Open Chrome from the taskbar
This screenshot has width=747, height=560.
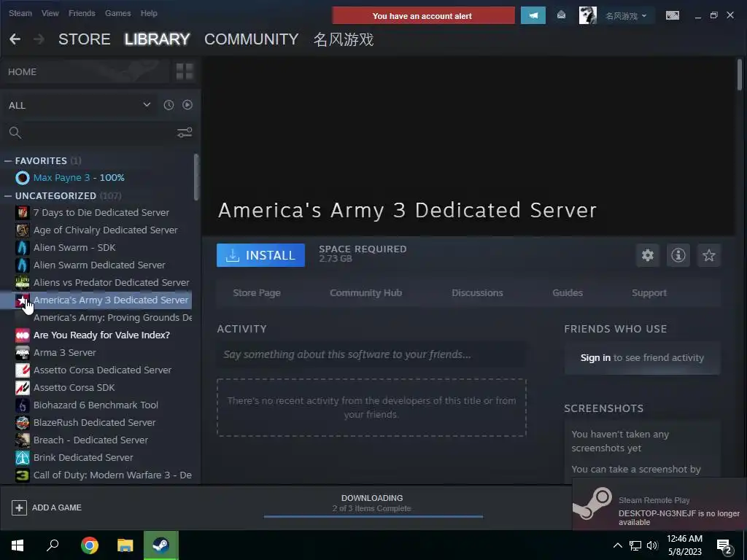(90, 545)
